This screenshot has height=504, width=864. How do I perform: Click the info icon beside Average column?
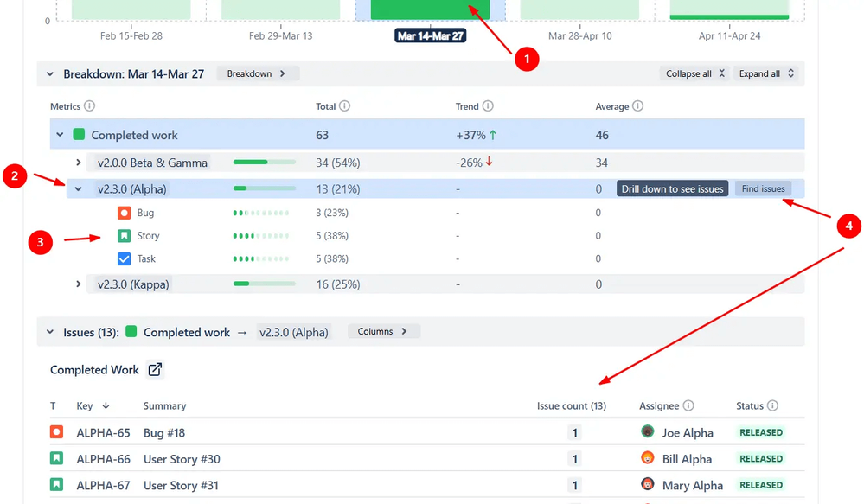click(x=637, y=105)
